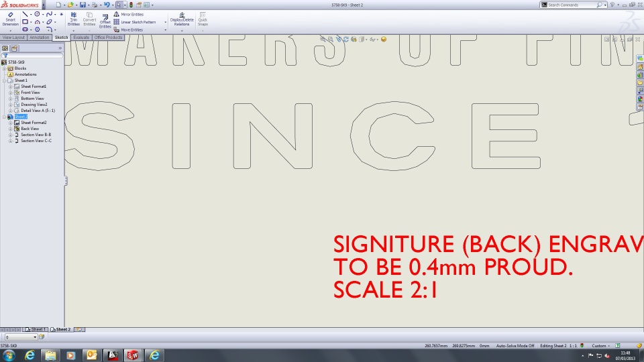
Task: Open Linear Sketch Pattern dropdown arrow
Action: 166,22
